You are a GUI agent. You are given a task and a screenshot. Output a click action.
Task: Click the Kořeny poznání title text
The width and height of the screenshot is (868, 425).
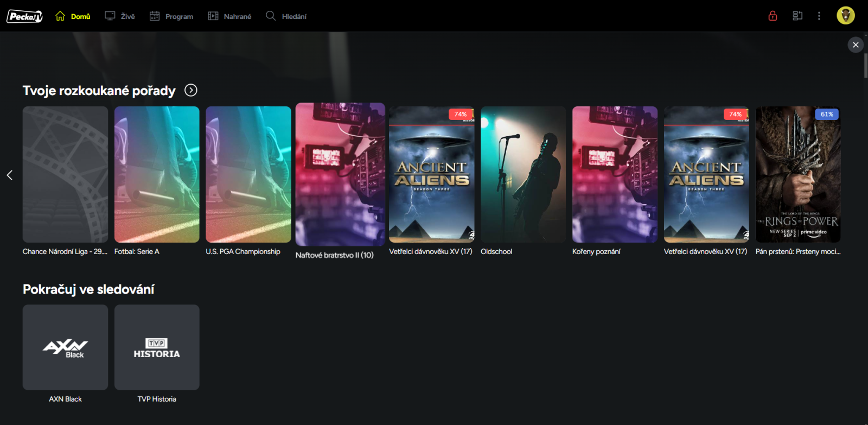coord(596,252)
